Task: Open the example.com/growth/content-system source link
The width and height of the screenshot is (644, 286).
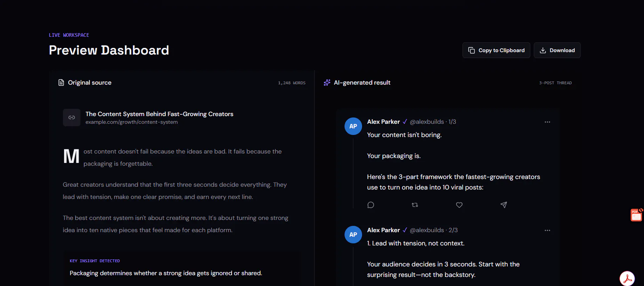Action: [132, 122]
